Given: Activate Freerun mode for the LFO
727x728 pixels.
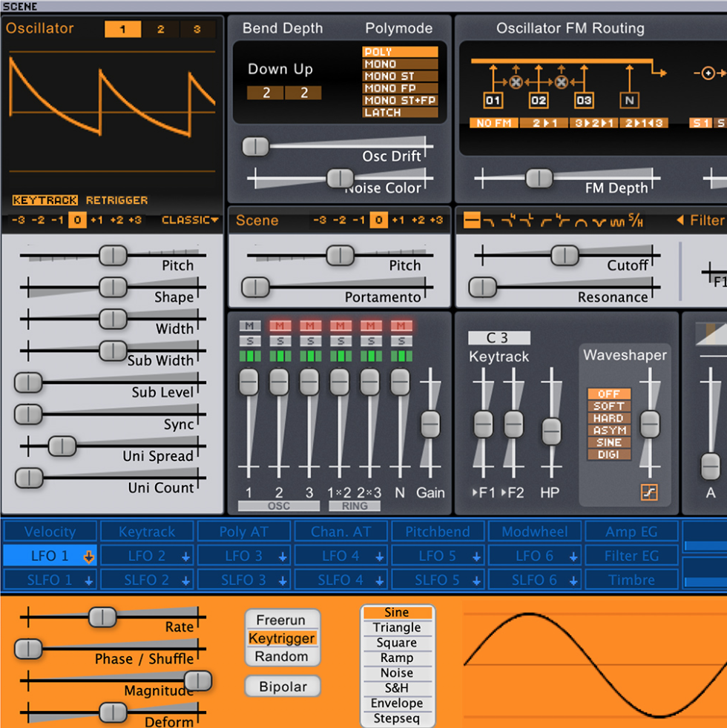Looking at the screenshot, I should coord(282,621).
